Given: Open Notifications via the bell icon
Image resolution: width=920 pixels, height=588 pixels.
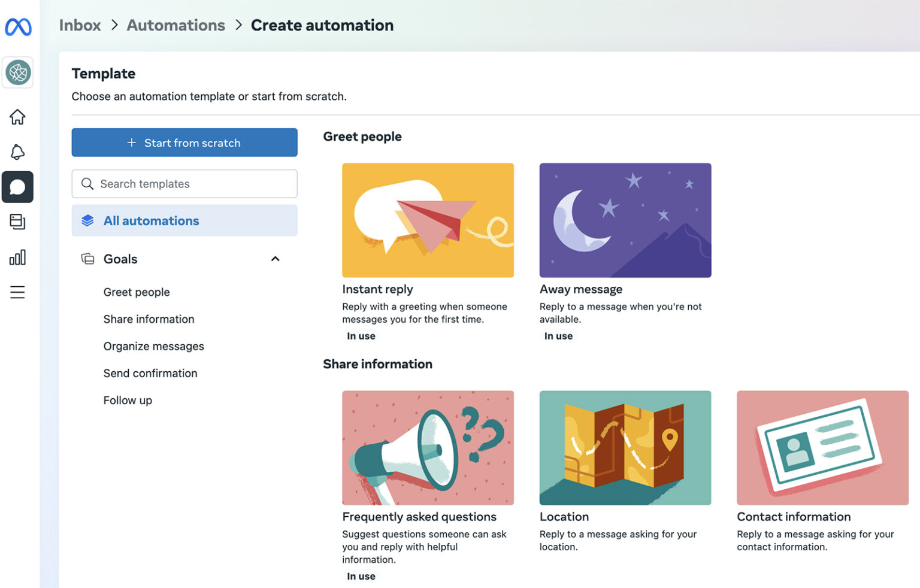Looking at the screenshot, I should pyautogui.click(x=17, y=152).
